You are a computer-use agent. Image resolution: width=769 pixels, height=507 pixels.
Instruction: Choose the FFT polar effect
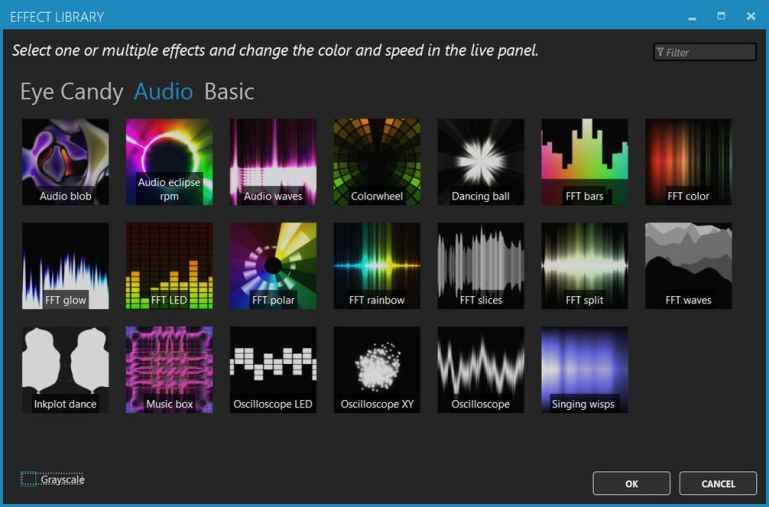pos(273,265)
